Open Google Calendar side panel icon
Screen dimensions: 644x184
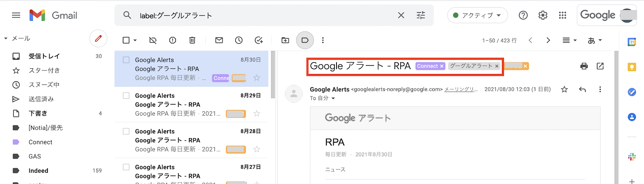(632, 42)
